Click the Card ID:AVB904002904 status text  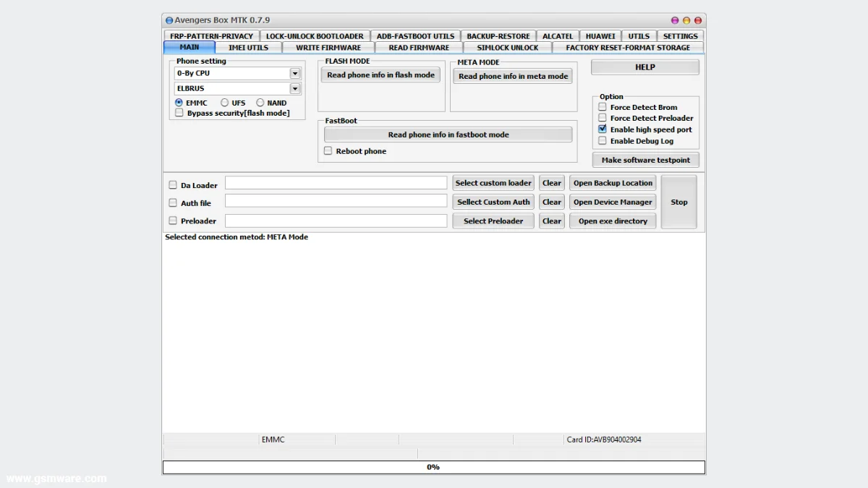(604, 440)
